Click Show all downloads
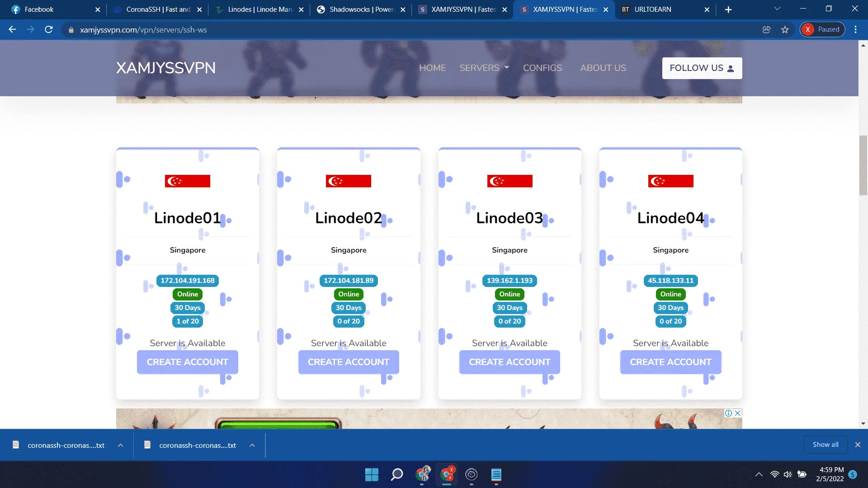 826,445
